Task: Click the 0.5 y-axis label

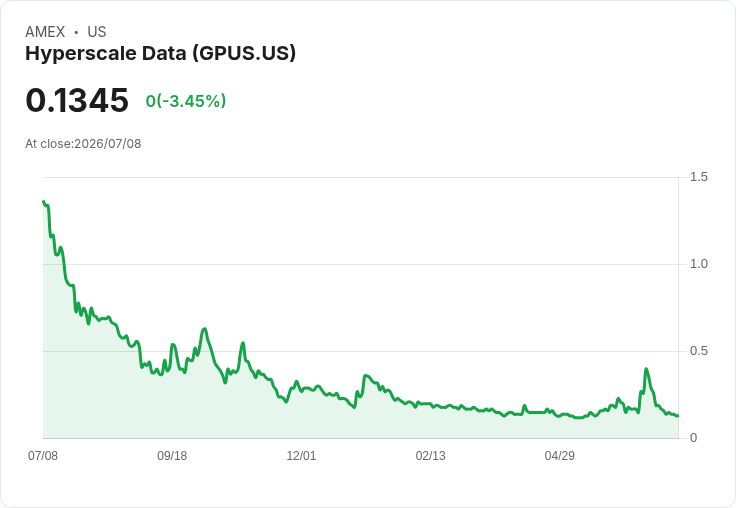Action: point(698,351)
